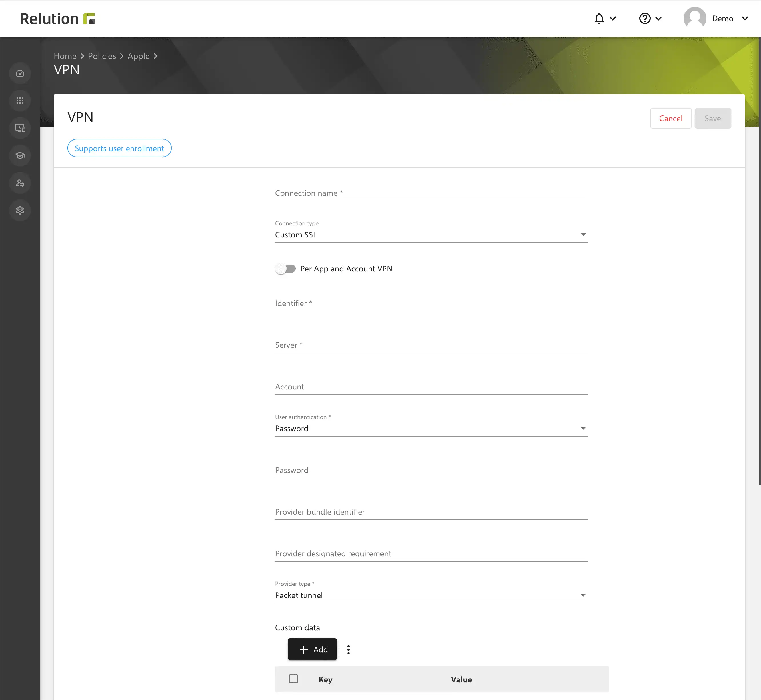Open the Provider type dropdown
Viewport: 761px width, 700px height.
(431, 595)
